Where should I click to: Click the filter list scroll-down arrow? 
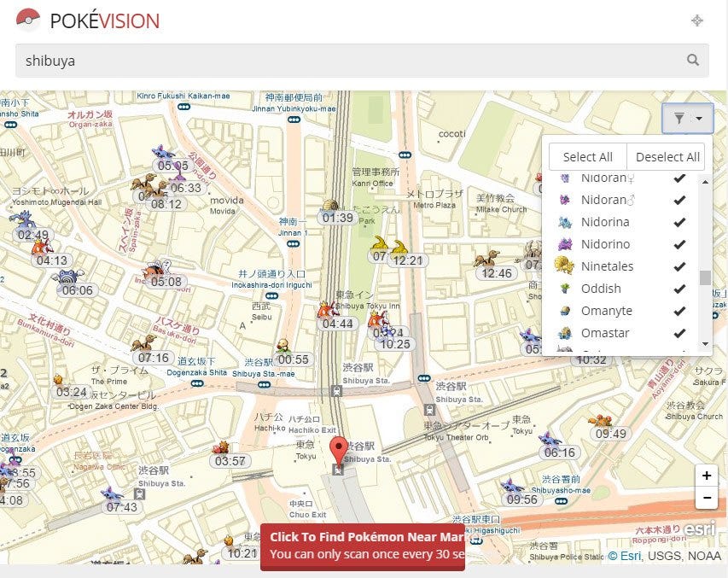(705, 344)
